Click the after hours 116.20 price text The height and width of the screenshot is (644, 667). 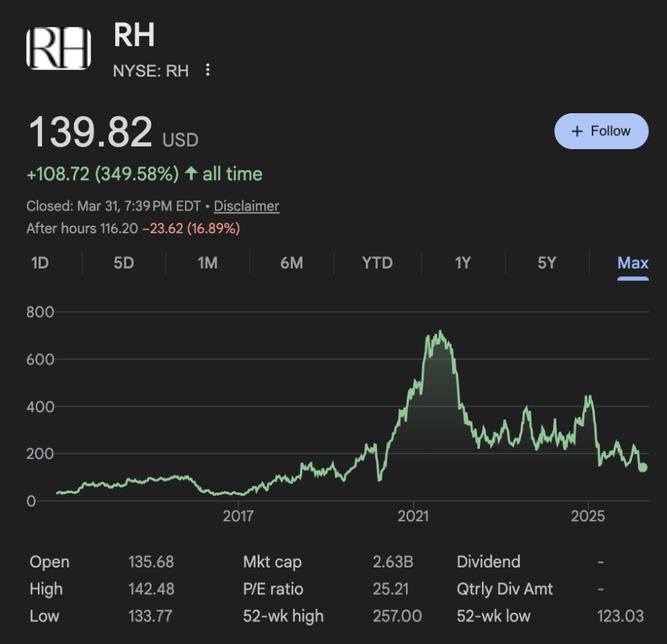tap(82, 228)
